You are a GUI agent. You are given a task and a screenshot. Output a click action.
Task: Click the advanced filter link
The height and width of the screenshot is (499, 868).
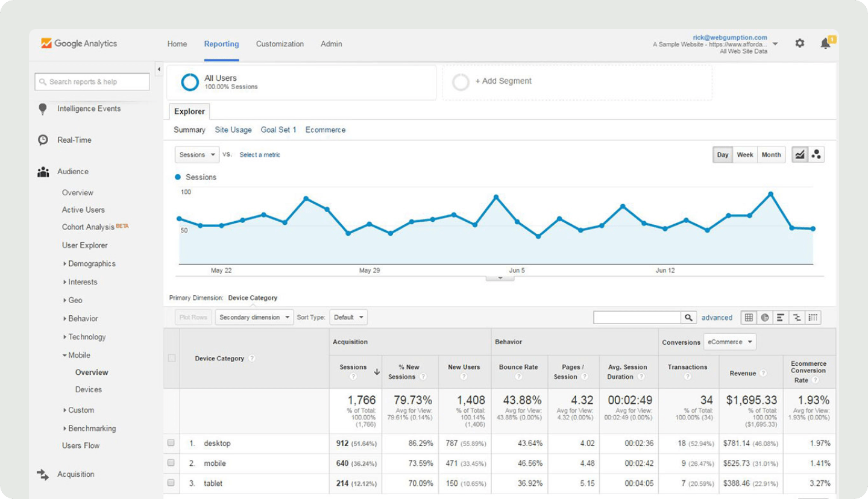pos(717,317)
